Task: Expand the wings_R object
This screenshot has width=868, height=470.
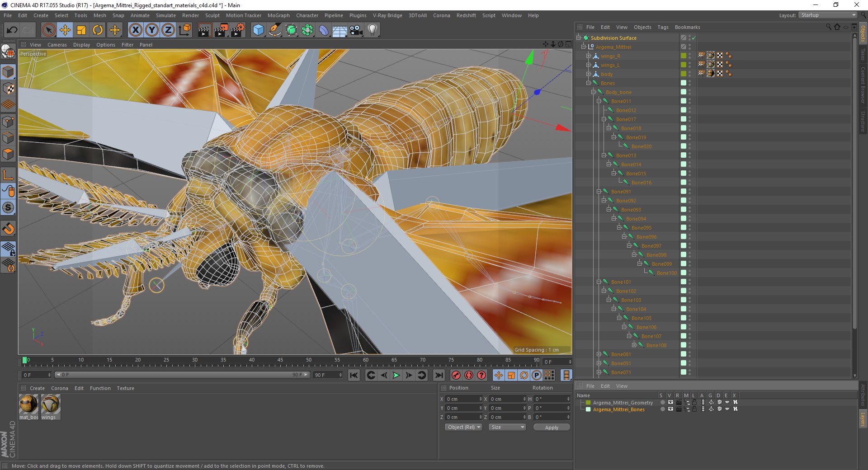Action: point(589,56)
